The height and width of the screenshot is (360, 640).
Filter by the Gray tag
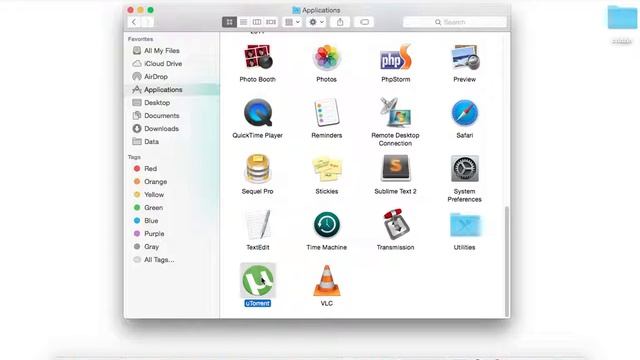tap(171, 247)
